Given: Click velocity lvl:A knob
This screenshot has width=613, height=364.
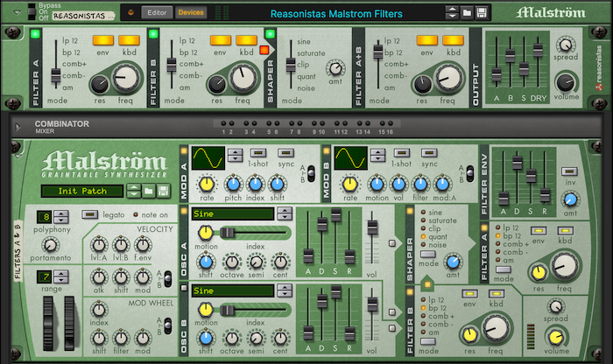Looking at the screenshot, I should [99, 245].
